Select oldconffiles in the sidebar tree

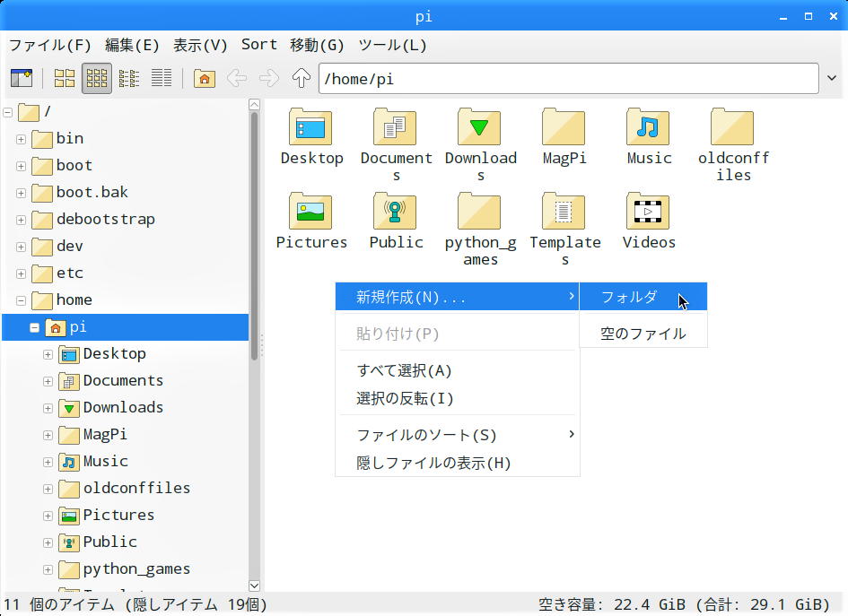coord(136,489)
